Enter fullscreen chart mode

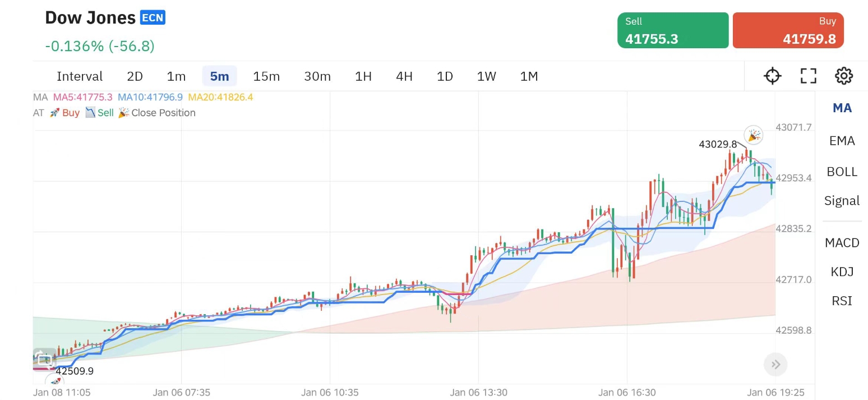pyautogui.click(x=808, y=76)
